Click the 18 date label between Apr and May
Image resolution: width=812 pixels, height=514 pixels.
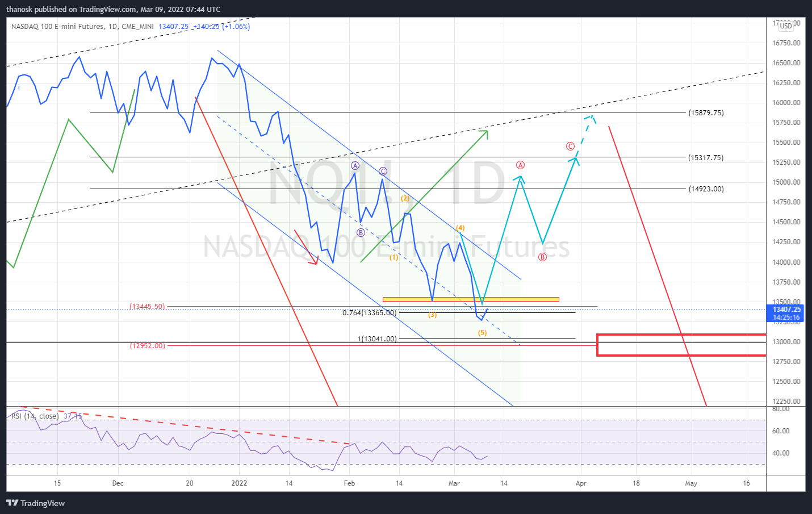pyautogui.click(x=636, y=483)
